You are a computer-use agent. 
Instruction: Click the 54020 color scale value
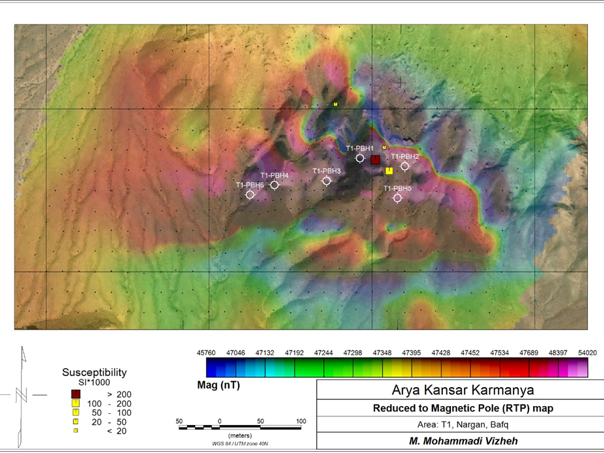point(587,353)
